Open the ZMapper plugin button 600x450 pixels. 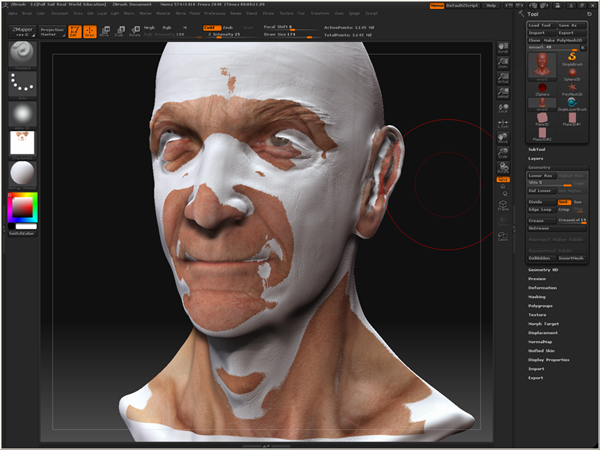point(20,31)
